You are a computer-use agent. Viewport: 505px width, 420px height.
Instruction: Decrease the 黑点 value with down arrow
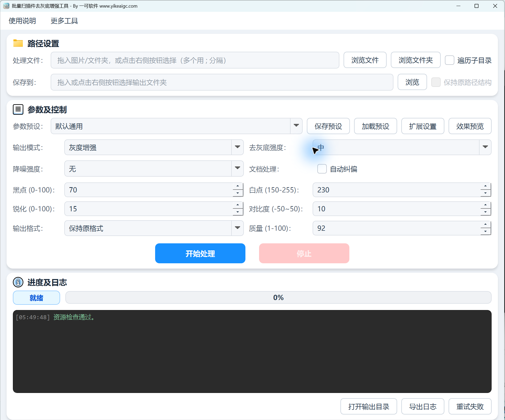pos(238,193)
